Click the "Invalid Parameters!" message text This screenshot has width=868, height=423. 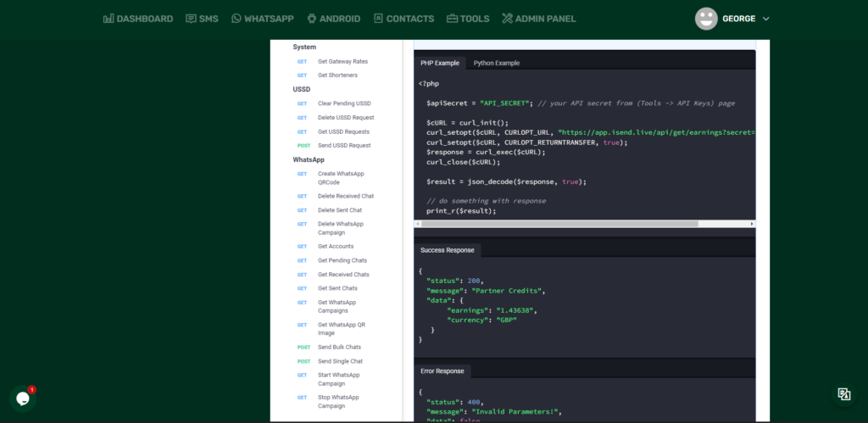tap(516, 411)
